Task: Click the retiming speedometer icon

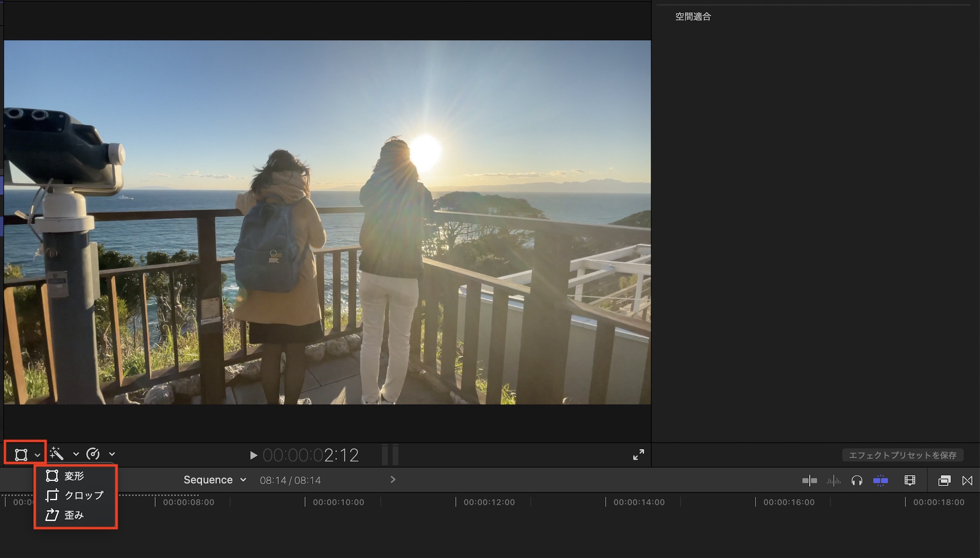Action: click(x=93, y=454)
